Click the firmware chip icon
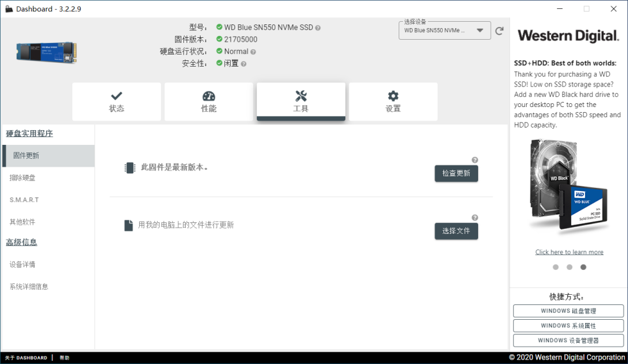 point(129,168)
